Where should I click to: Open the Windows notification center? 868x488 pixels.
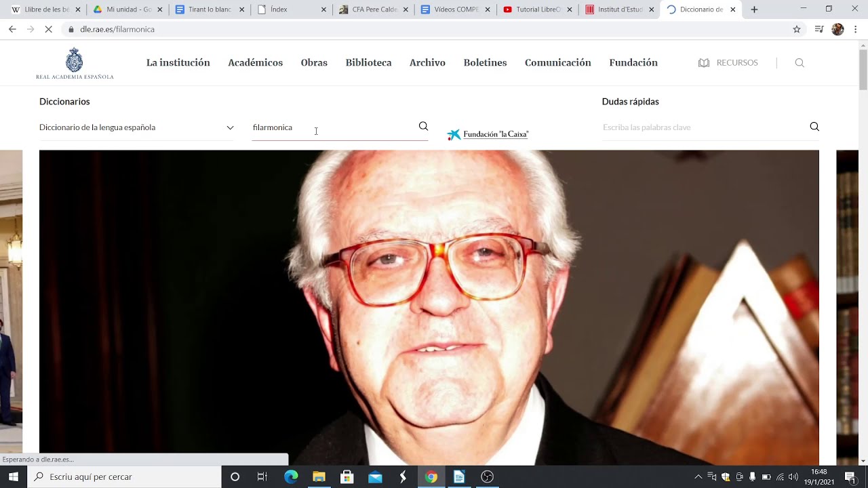pos(850,476)
